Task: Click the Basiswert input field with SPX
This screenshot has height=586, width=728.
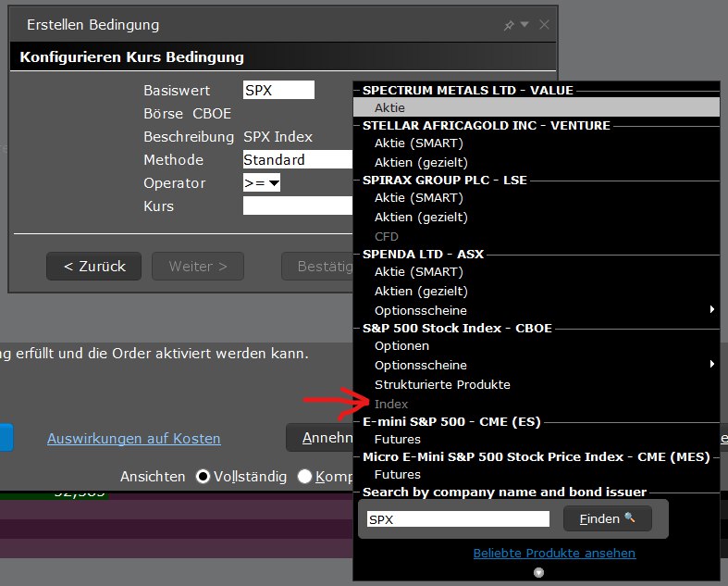Action: pos(278,91)
